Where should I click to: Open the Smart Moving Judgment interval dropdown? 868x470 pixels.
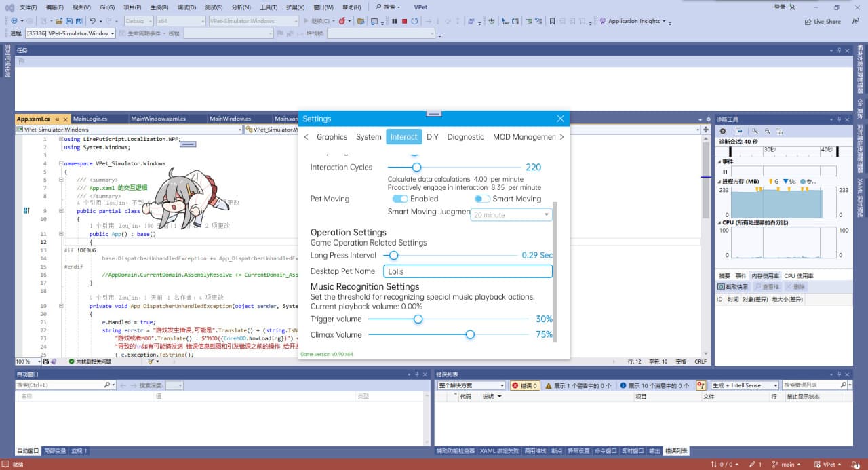[x=511, y=214]
